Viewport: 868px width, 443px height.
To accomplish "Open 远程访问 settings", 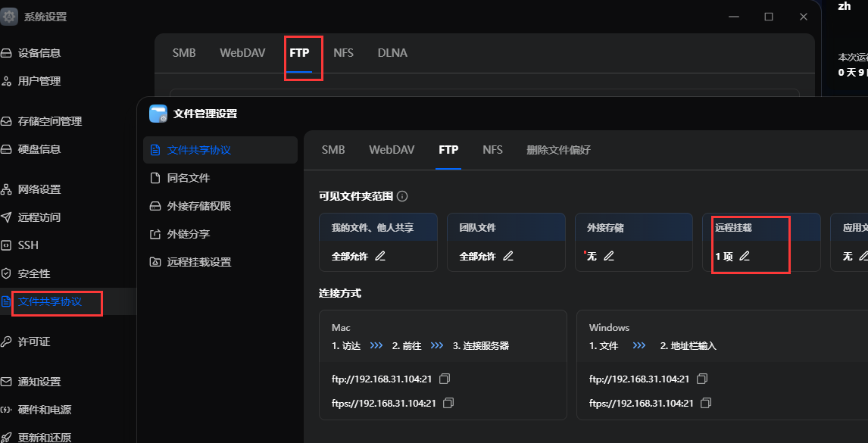I will point(39,217).
